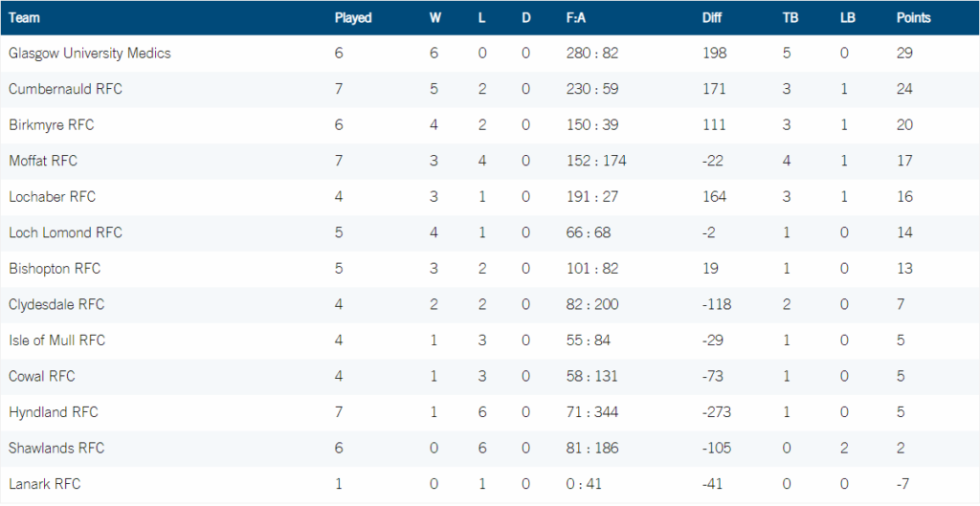980x506 pixels.
Task: Click Lanark RFC team name
Action: tap(44, 484)
